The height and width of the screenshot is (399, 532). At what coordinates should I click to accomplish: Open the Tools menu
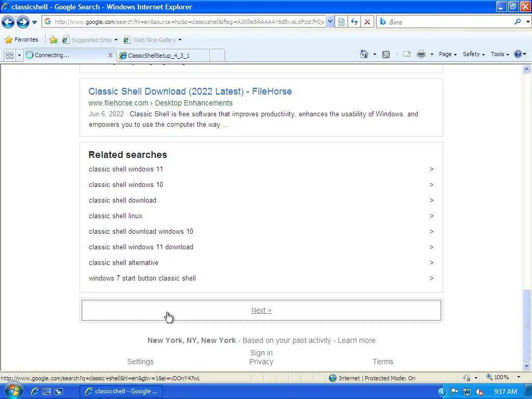click(x=500, y=54)
